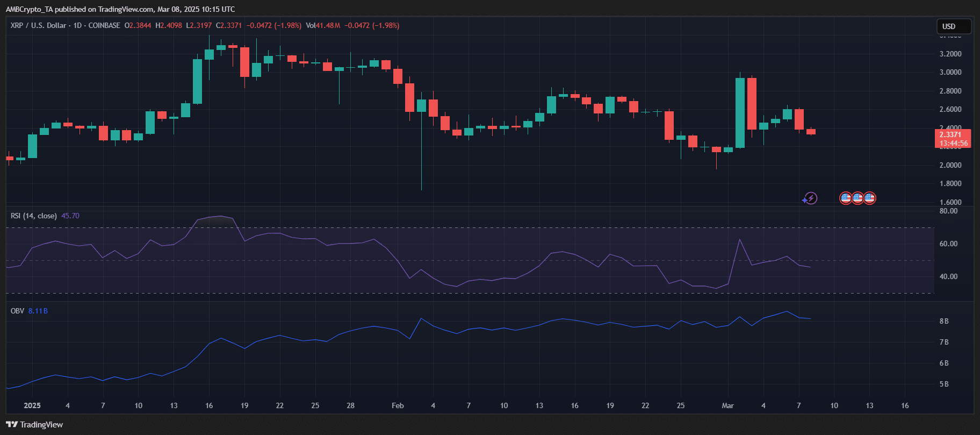The image size is (980, 435).
Task: Open the TradingView logo link
Action: (x=34, y=425)
